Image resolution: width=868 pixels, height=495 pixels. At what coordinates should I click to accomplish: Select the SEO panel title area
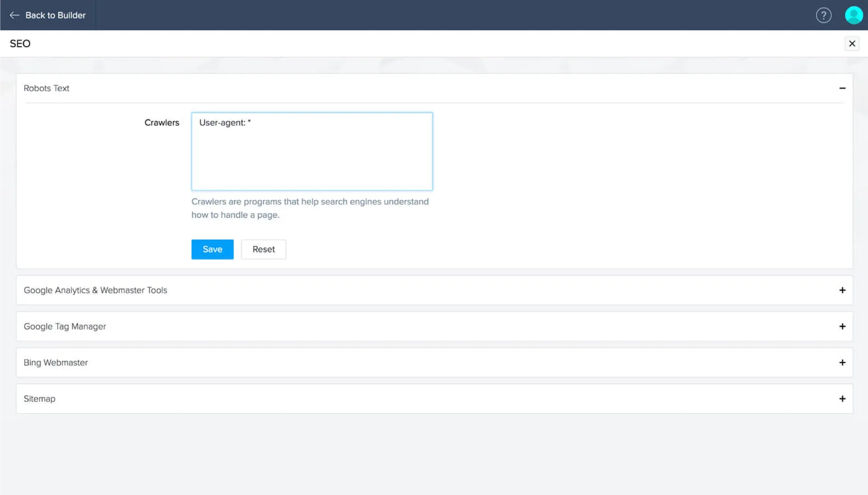tap(20, 44)
